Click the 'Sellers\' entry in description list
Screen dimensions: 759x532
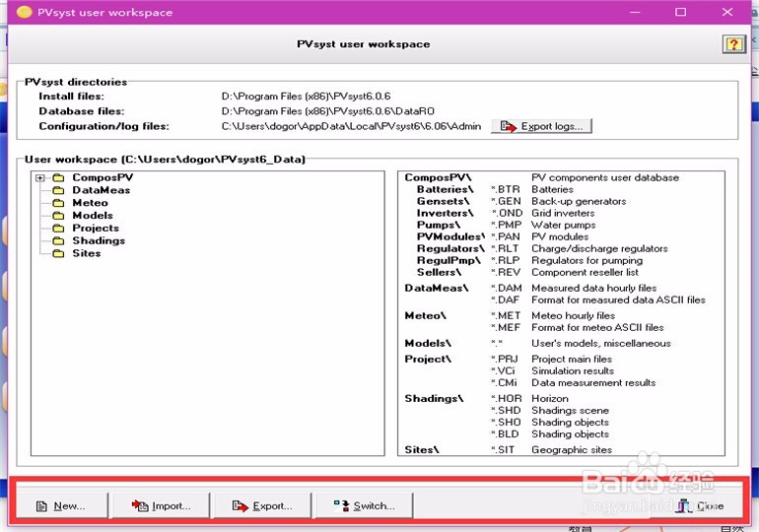[439, 272]
